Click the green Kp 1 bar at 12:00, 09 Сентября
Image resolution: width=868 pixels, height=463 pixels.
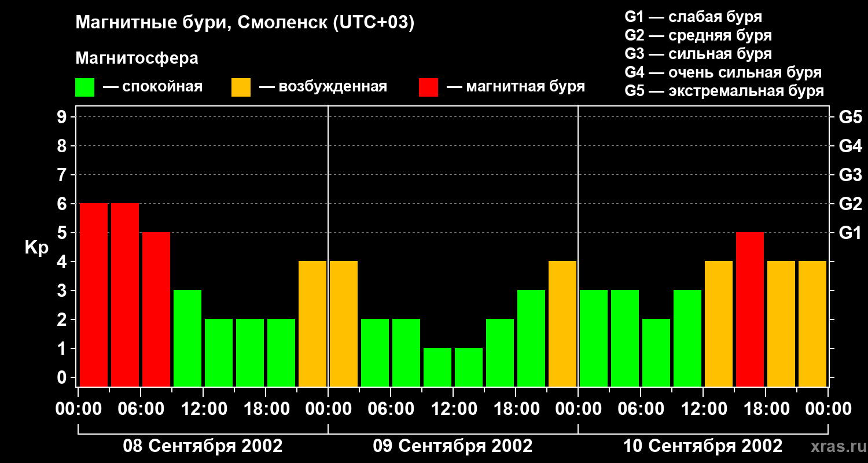pos(469,367)
